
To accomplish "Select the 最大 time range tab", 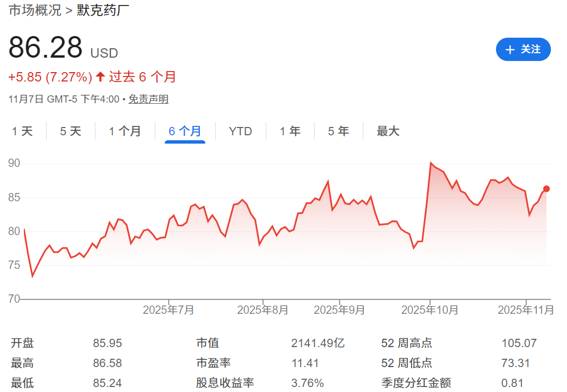I will coord(387,131).
